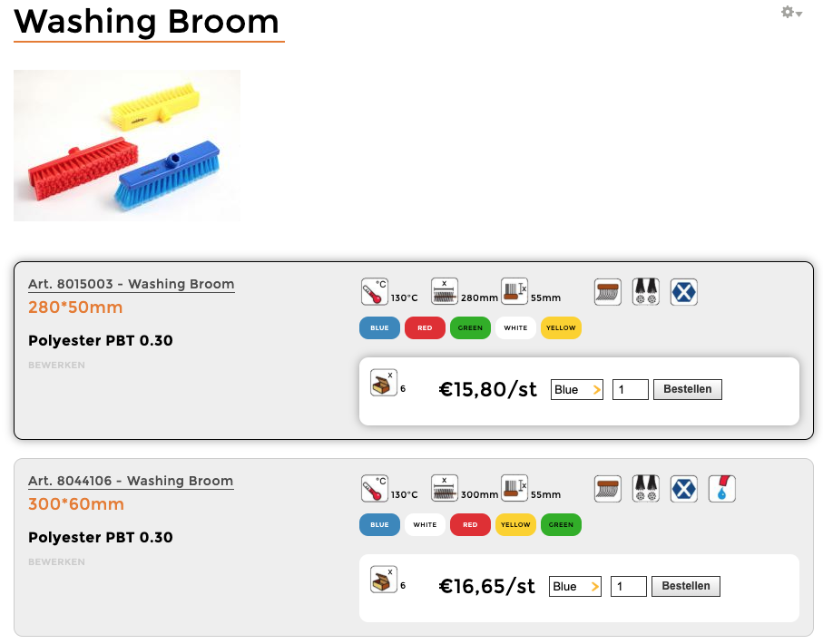Click the thermometer icon for article 8015003
The image size is (823, 644).
pos(374,292)
